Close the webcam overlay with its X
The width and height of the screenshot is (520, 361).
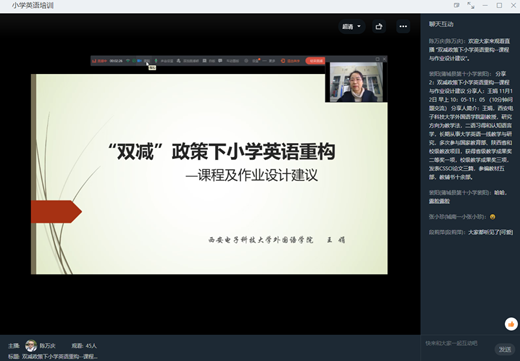coord(384,59)
